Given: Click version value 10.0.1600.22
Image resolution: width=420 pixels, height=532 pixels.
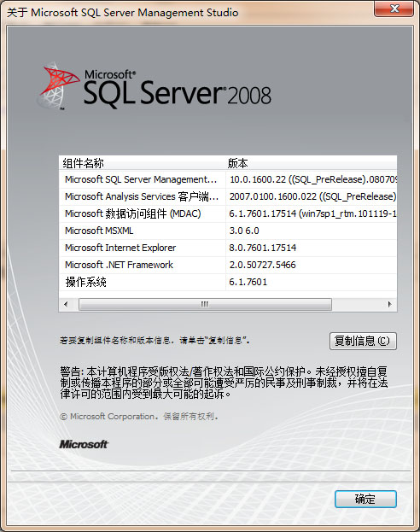Looking at the screenshot, I should (x=312, y=179).
